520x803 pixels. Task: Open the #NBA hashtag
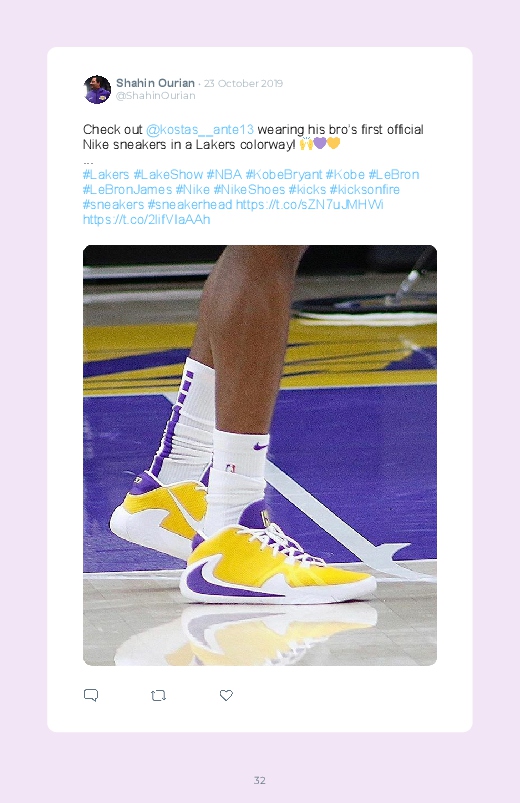[224, 175]
